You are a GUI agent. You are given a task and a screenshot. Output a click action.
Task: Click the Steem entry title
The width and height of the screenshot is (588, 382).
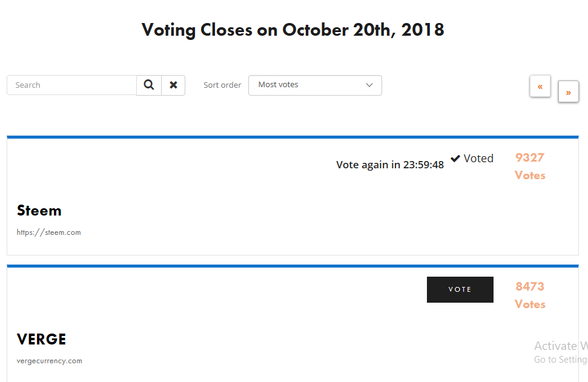pyautogui.click(x=39, y=211)
